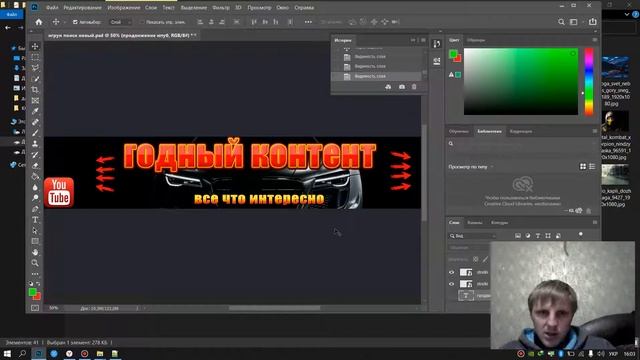
Task: Create new document from current history state
Action: coord(388,87)
